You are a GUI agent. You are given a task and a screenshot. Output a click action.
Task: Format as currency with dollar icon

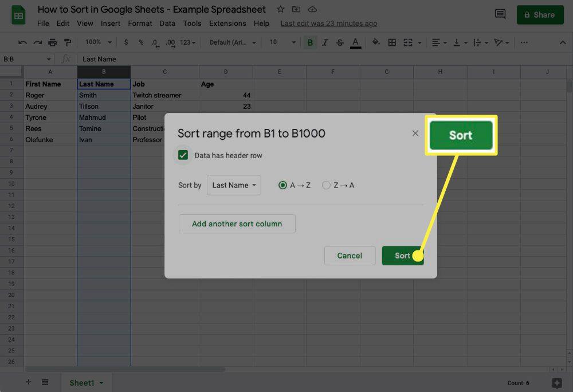[126, 42]
